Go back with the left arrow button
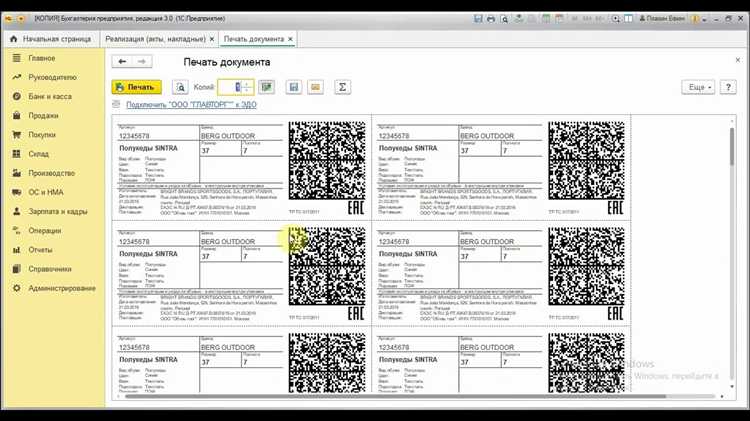The width and height of the screenshot is (750, 421). click(x=122, y=61)
